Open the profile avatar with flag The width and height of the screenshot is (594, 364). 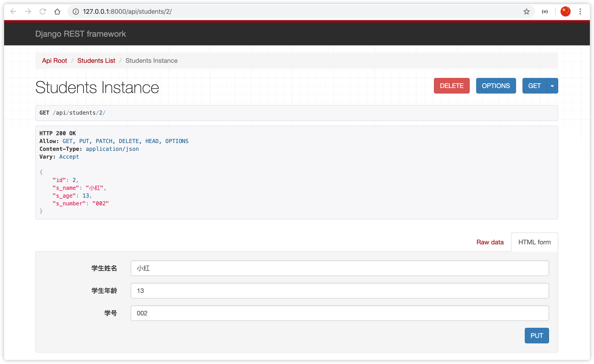click(566, 11)
